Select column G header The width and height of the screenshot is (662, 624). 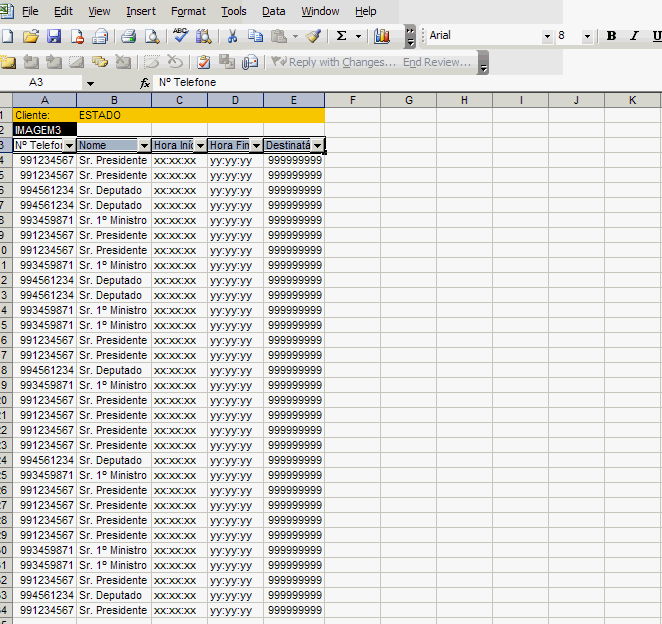point(409,100)
